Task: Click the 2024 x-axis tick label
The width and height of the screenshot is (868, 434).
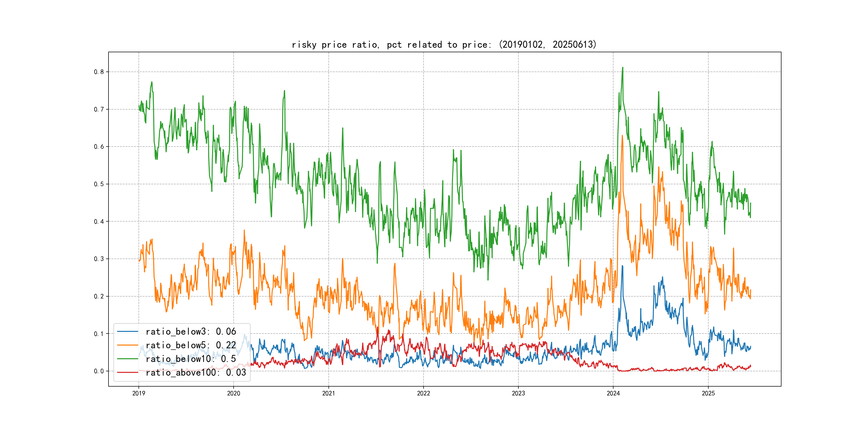Action: [x=613, y=393]
